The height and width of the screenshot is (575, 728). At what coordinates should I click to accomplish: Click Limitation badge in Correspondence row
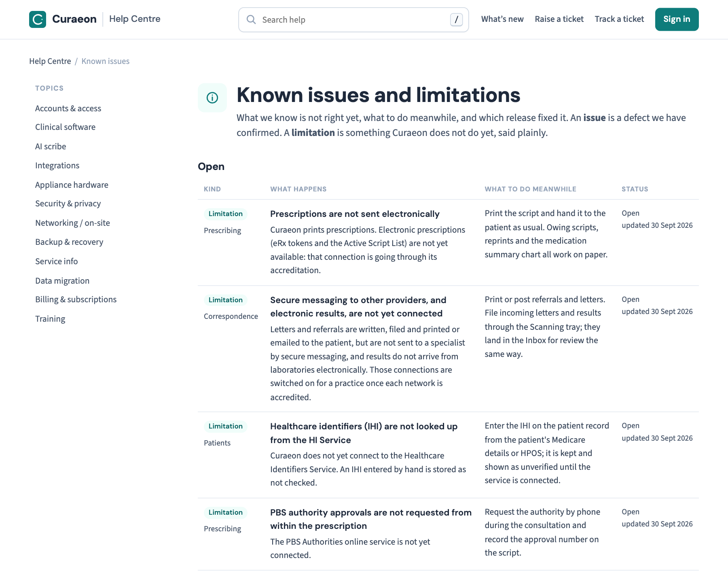226,300
